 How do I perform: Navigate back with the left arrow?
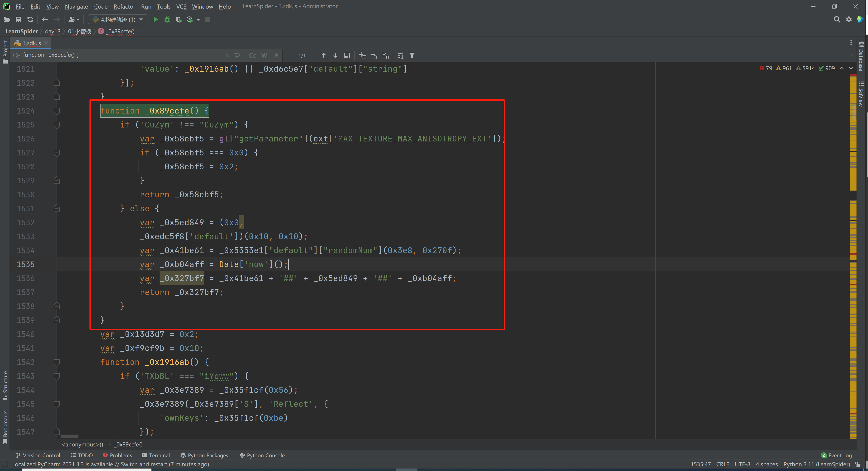tap(45, 20)
